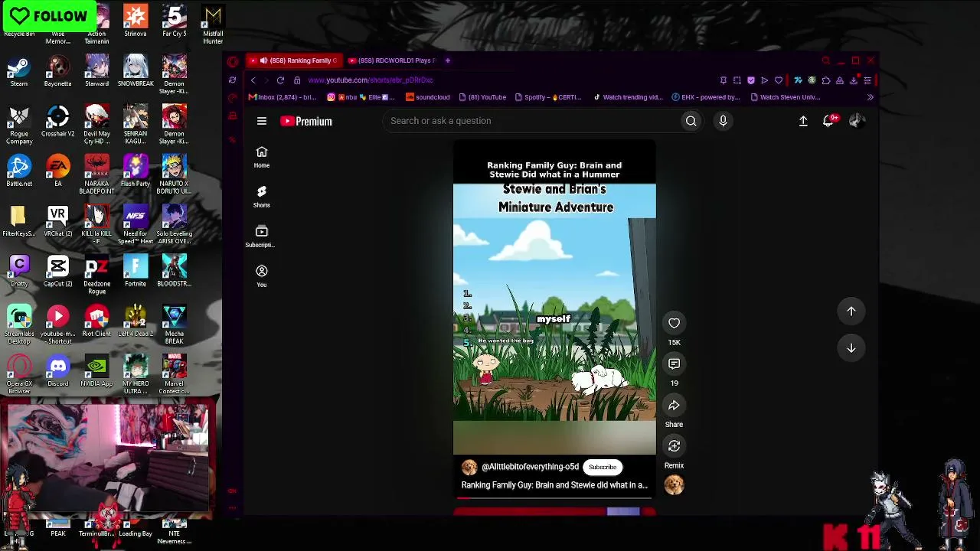Open Watch trending videos TikTok bookmark
Image resolution: width=980 pixels, height=551 pixels.
click(629, 97)
